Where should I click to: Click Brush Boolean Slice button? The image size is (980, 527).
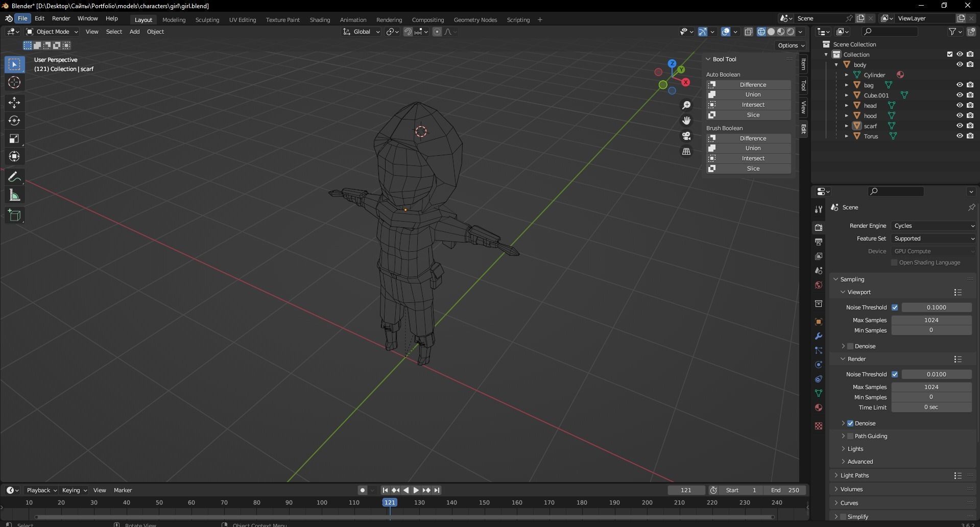click(x=749, y=169)
